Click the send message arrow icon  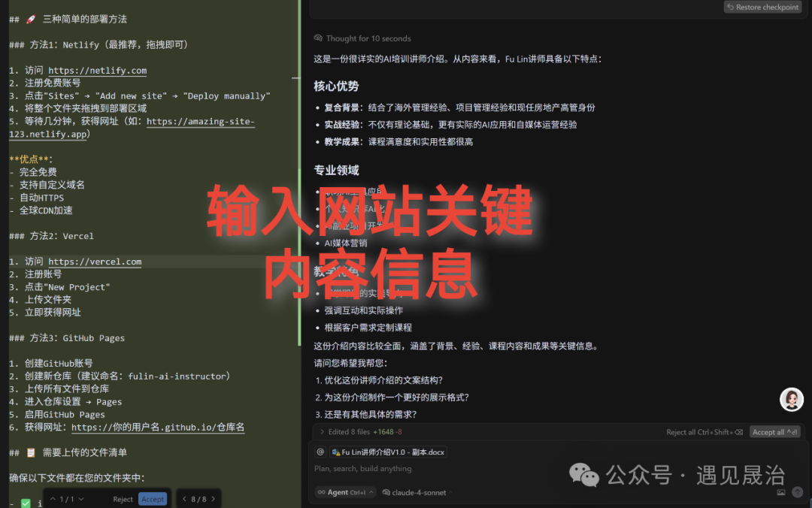[798, 492]
